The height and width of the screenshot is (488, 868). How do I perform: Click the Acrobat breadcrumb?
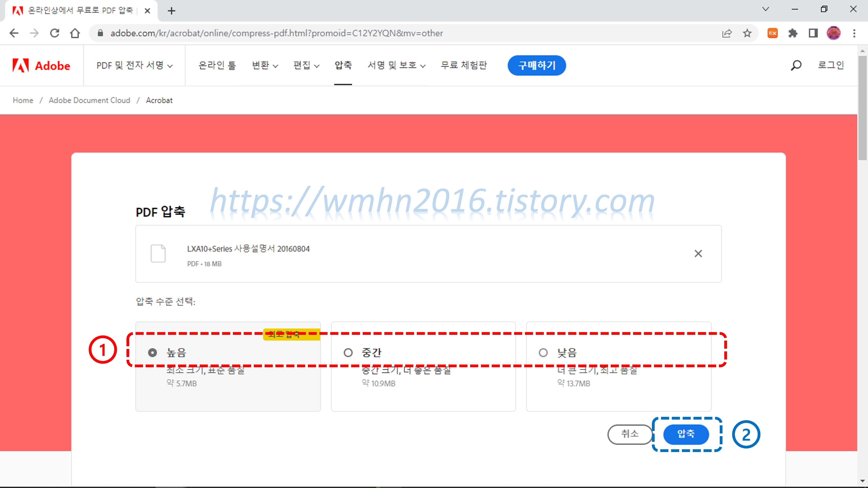(159, 100)
